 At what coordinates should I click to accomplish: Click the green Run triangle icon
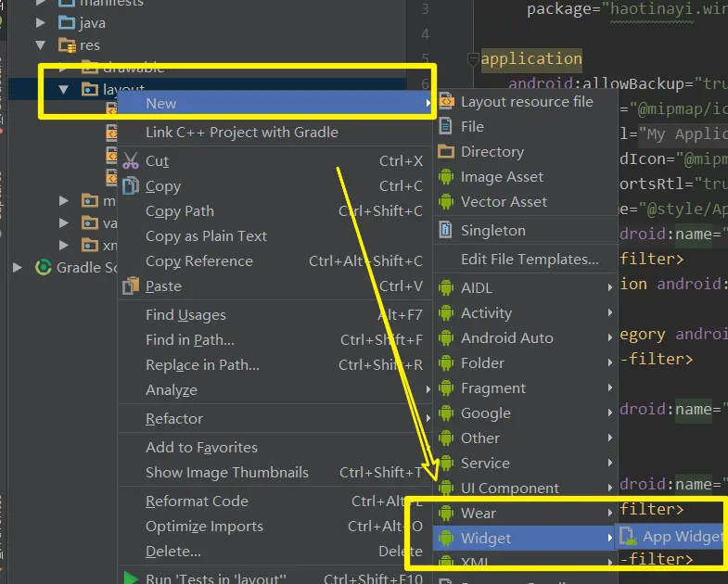[131, 578]
